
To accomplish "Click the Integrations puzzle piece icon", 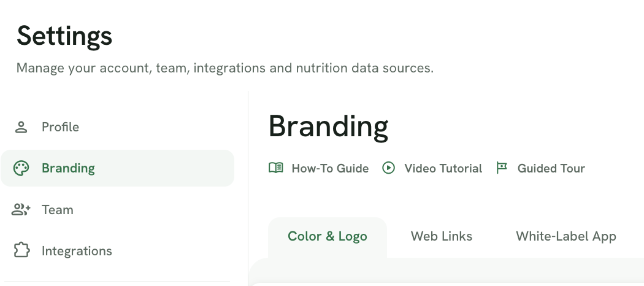I will tap(21, 250).
